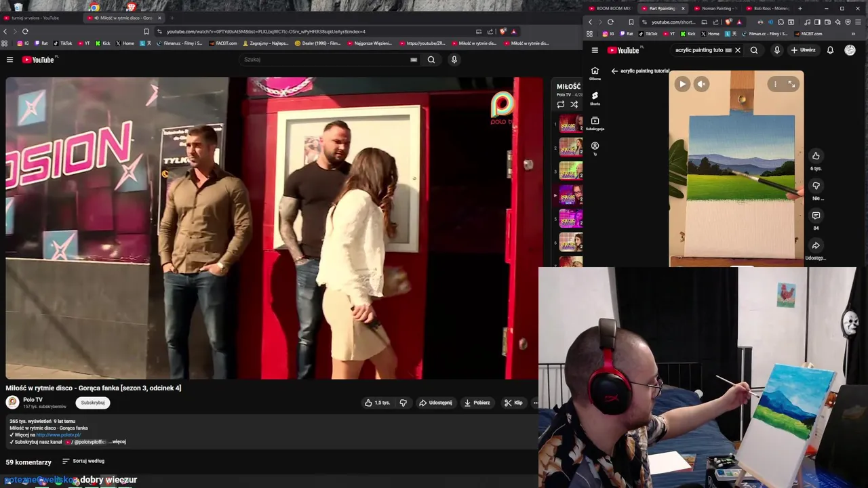The width and height of the screenshot is (868, 488).
Task: Go back in left browser window
Action: point(5,31)
